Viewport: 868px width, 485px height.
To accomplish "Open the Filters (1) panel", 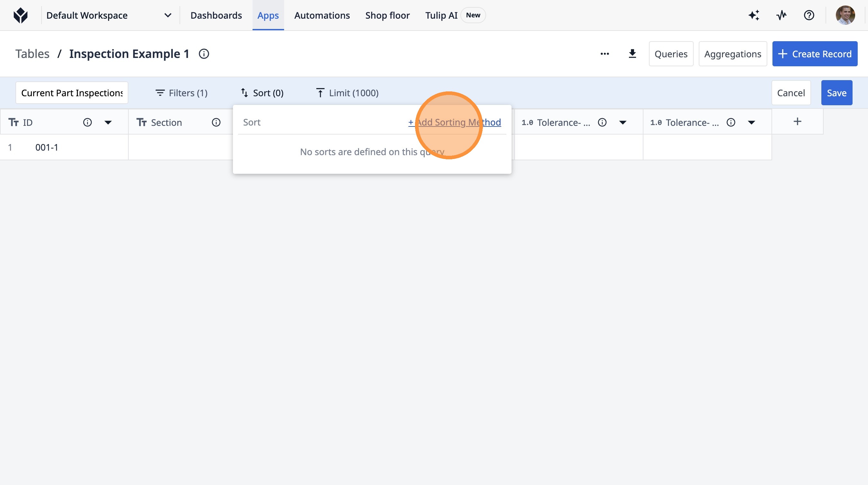I will pos(181,93).
